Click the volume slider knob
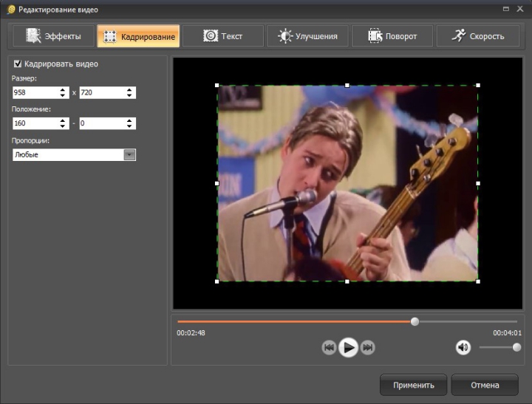Screen dimensions: 532x404 [x=516, y=347]
